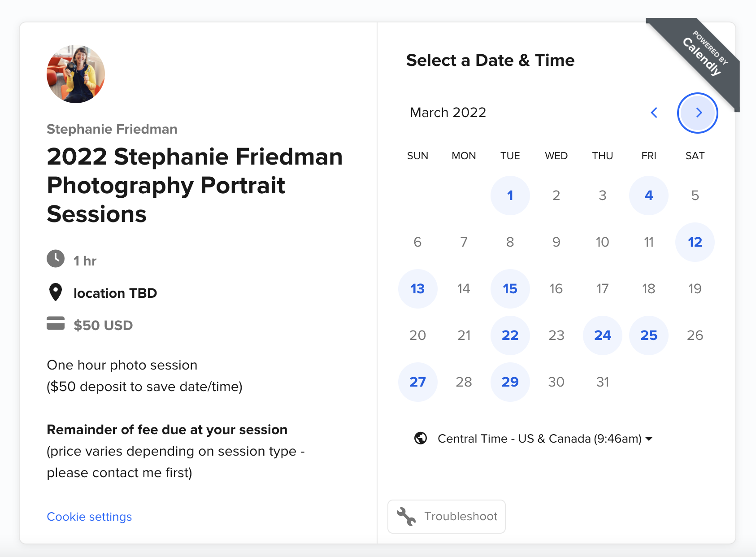Expand the timezone selector caret
Screen dimensions: 756x557
(649, 440)
